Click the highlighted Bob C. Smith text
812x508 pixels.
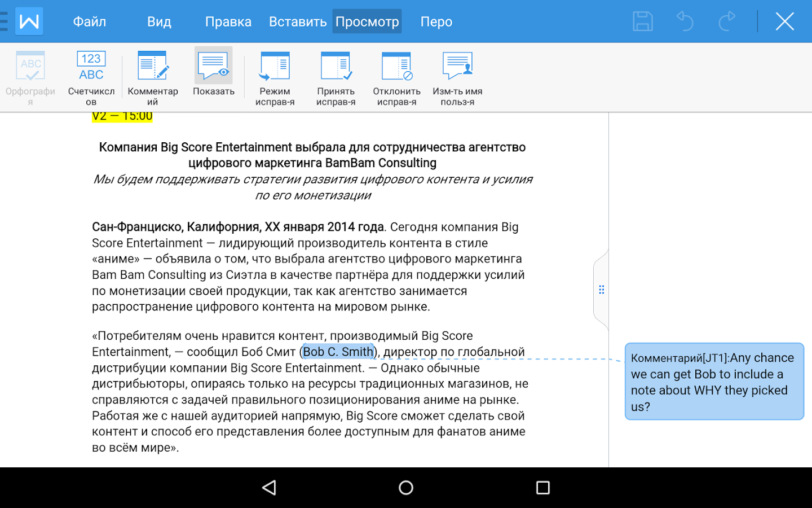(338, 352)
